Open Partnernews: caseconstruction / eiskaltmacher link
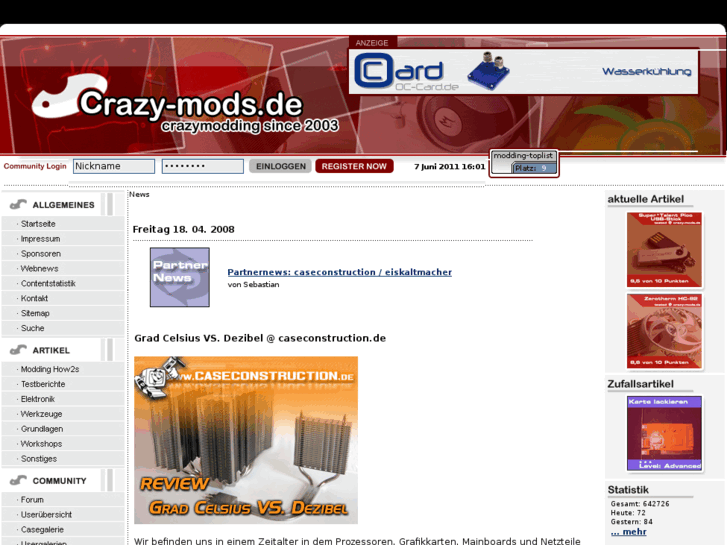The height and width of the screenshot is (545, 727). tap(339, 272)
